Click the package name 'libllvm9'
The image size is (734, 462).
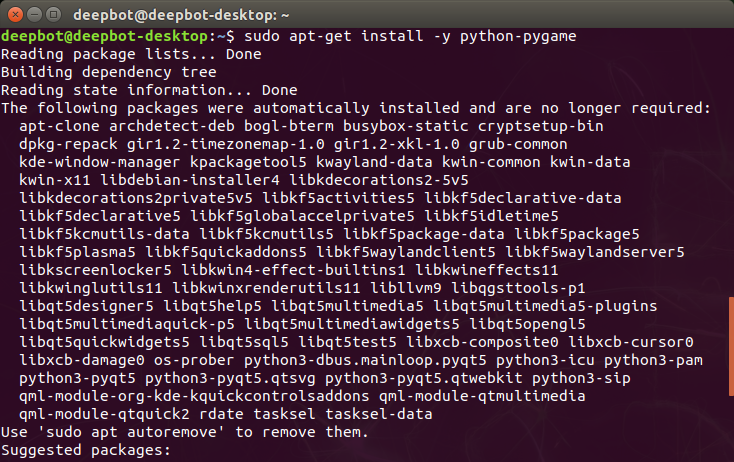[406, 288]
